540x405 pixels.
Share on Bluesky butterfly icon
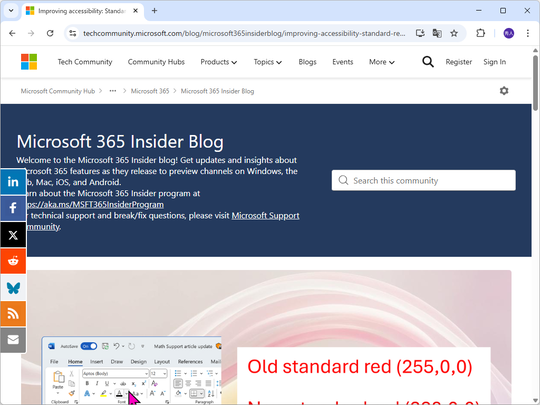pos(13,288)
